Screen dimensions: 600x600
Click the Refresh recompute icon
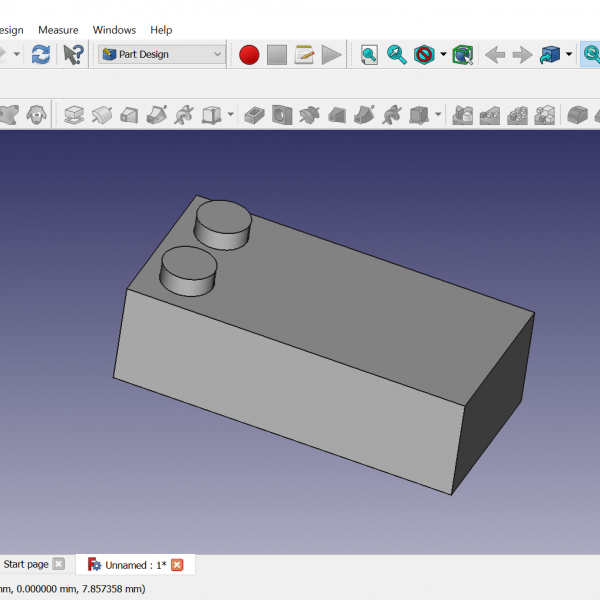pos(41,55)
